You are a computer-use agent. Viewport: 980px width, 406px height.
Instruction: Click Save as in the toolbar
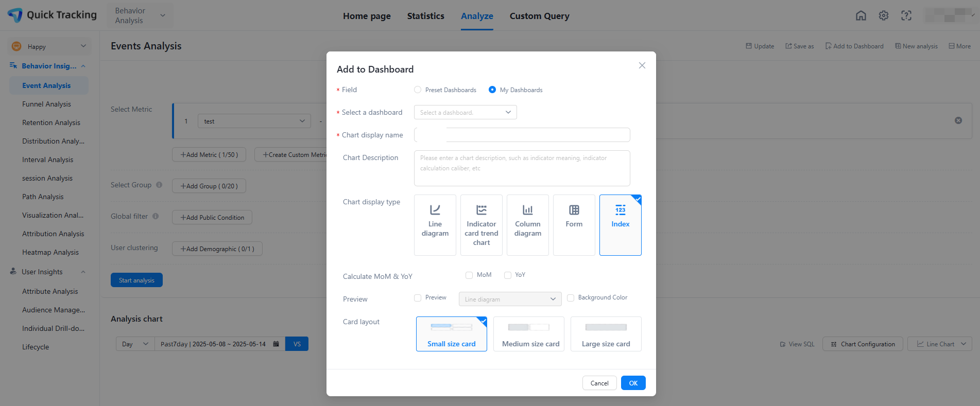800,46
